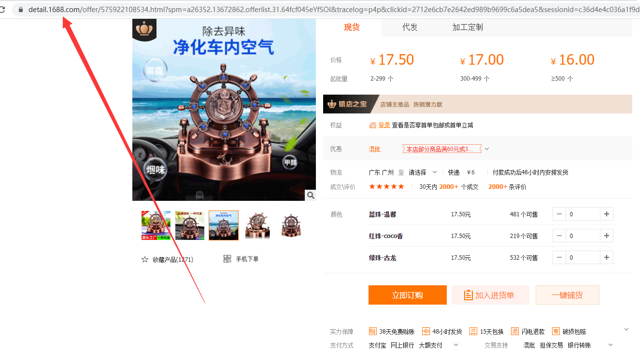The image size is (640, 364).
Task: Click the 蓝珠-温馨 color label
Action: (x=383, y=214)
